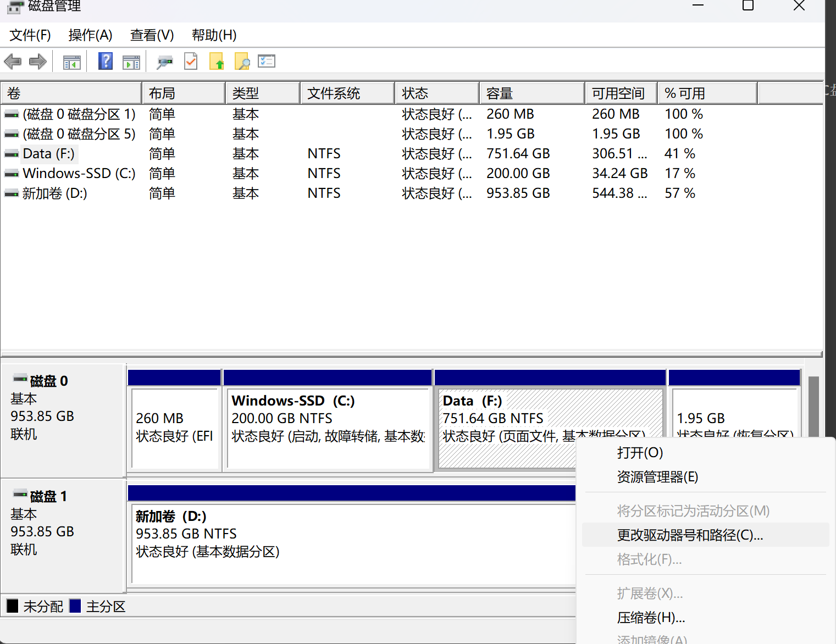Select the Windows-SSD (C:) volume row
836x644 pixels.
click(x=79, y=174)
